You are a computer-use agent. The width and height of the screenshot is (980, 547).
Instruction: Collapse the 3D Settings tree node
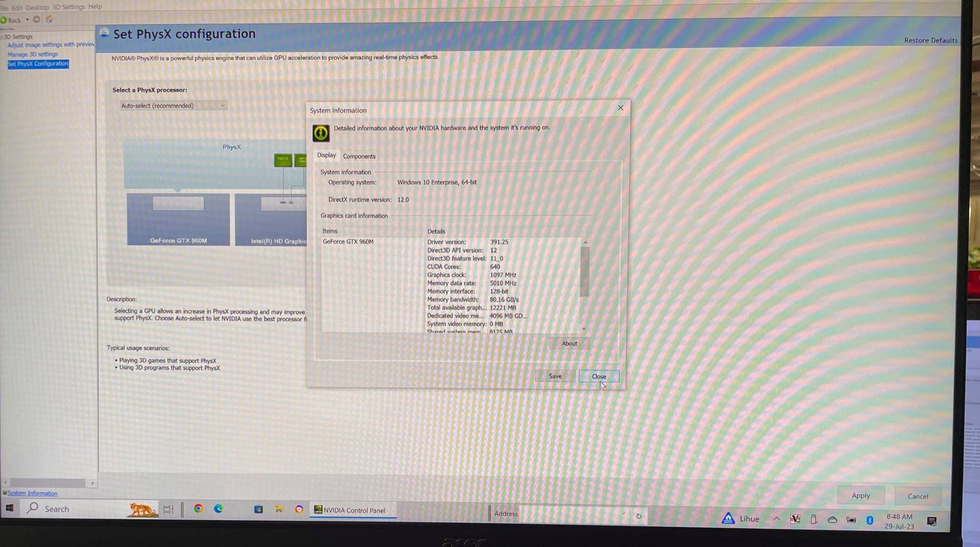pyautogui.click(x=2, y=37)
